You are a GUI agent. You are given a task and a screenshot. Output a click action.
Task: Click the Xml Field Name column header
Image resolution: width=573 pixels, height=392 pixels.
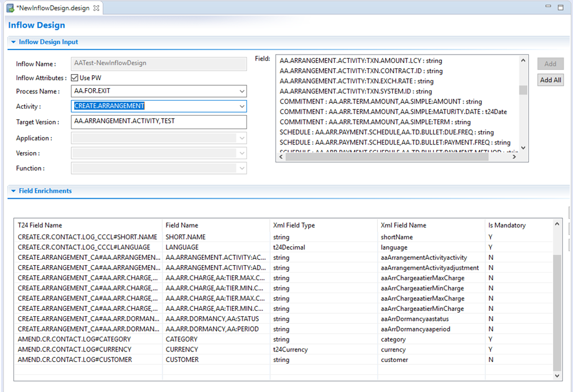[403, 225]
